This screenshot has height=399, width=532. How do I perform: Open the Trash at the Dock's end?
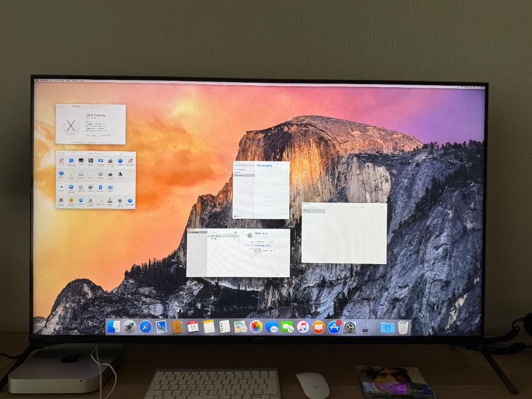click(x=402, y=328)
